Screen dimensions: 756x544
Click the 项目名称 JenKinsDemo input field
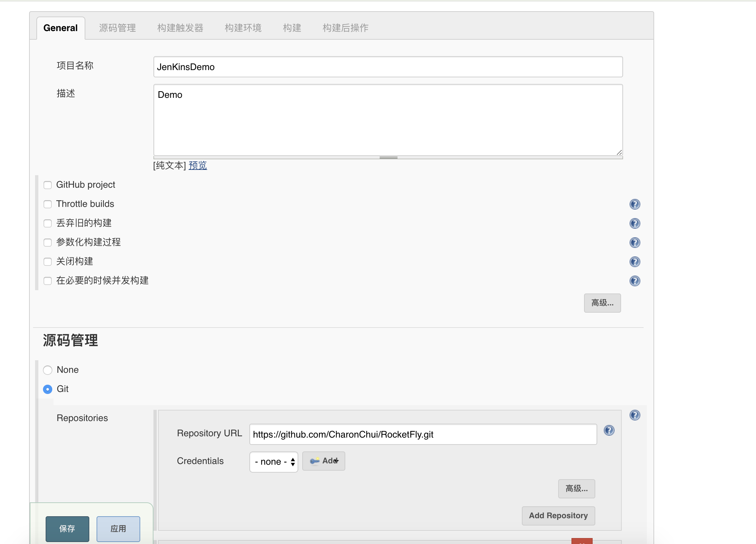click(388, 67)
